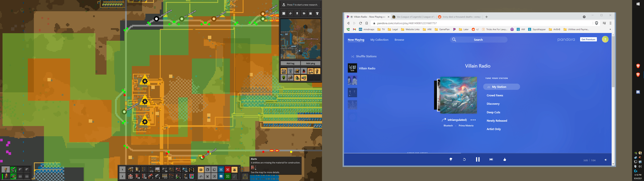Screen dimensions: 644x181
Task: Click the Shuffle Stations icon
Action: 353,56
